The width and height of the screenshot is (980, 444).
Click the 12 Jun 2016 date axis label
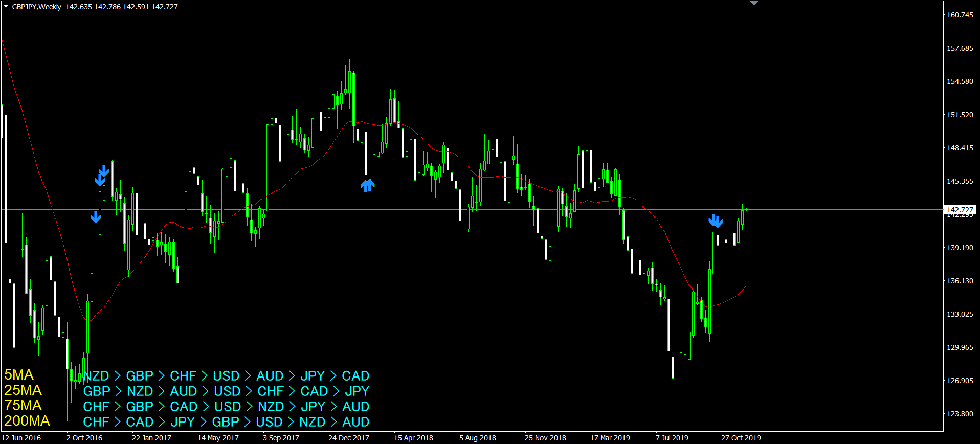(21, 438)
